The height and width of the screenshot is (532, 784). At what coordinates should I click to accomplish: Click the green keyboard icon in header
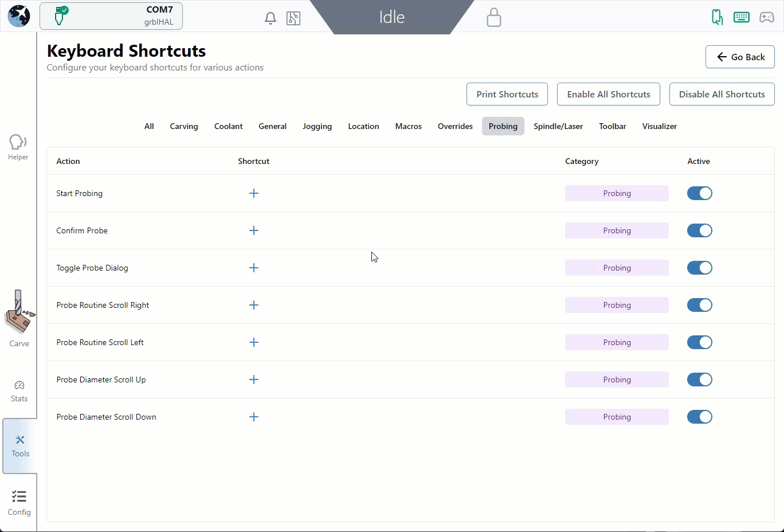click(741, 17)
